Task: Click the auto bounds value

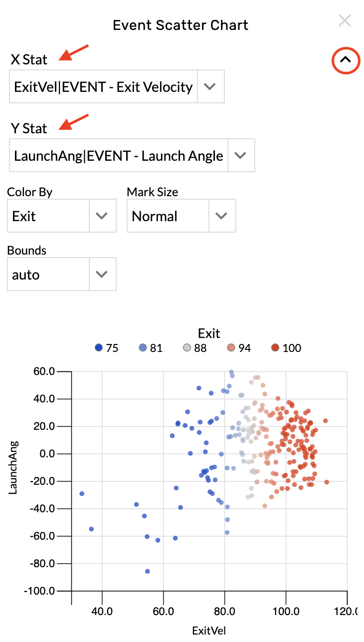Action: [26, 275]
